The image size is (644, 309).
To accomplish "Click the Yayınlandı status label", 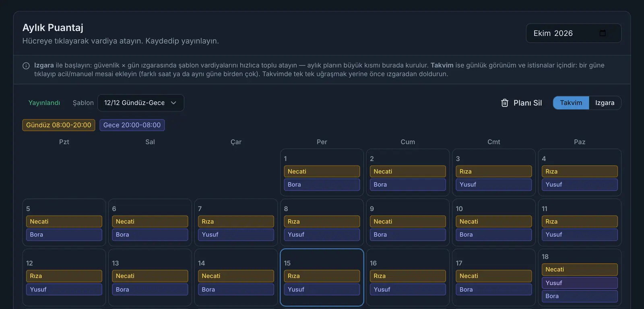I will [44, 103].
